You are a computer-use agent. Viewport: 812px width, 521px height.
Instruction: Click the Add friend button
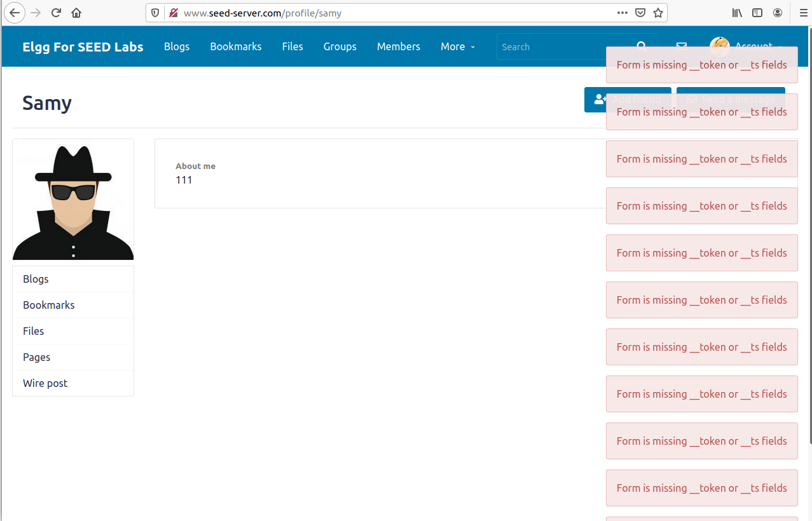[x=628, y=100]
